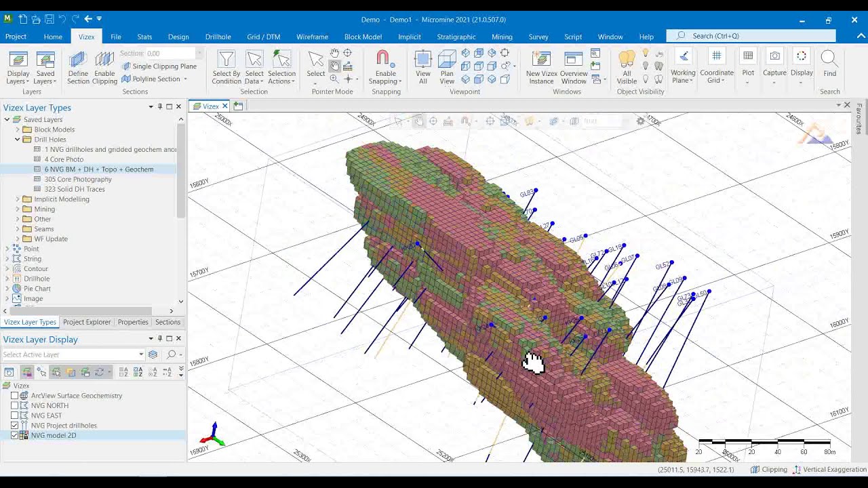The width and height of the screenshot is (868, 488).
Task: Open the Select Active Layer combo box
Action: pyautogui.click(x=73, y=354)
